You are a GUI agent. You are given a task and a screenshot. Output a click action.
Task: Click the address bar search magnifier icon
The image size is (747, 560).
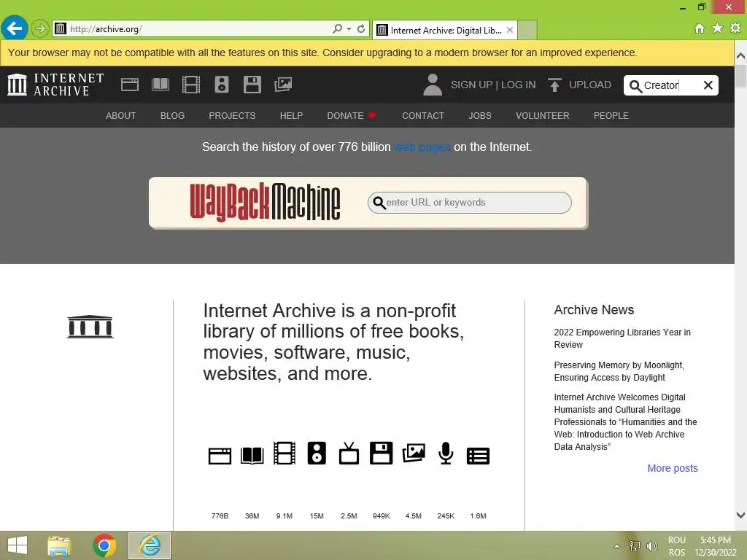(337, 28)
